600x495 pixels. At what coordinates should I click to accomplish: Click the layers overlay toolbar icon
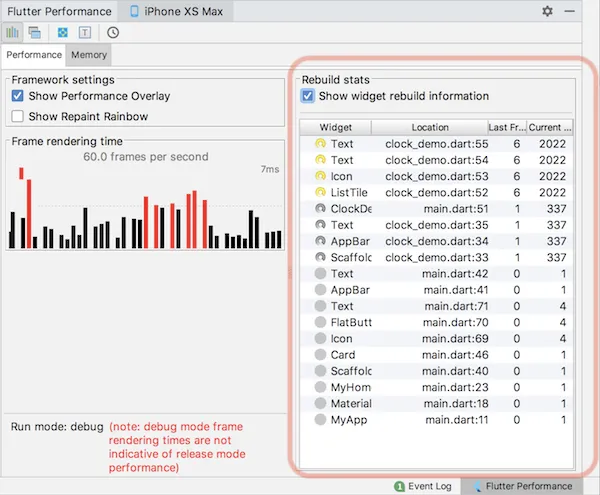[x=34, y=33]
